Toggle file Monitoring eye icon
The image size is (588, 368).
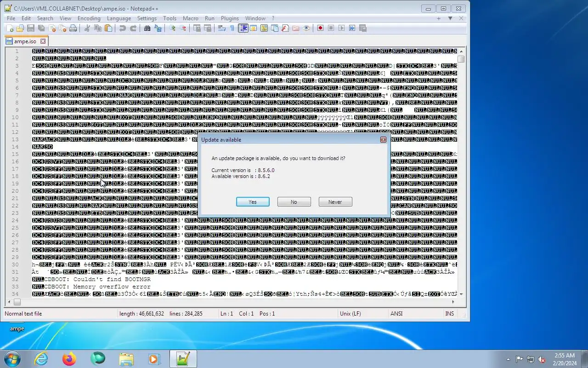[x=306, y=28]
